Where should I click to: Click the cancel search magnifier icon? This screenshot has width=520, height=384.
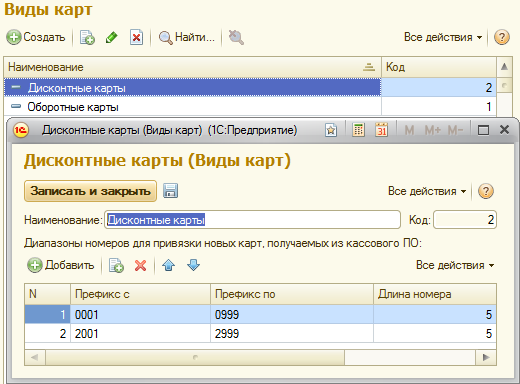pos(236,37)
